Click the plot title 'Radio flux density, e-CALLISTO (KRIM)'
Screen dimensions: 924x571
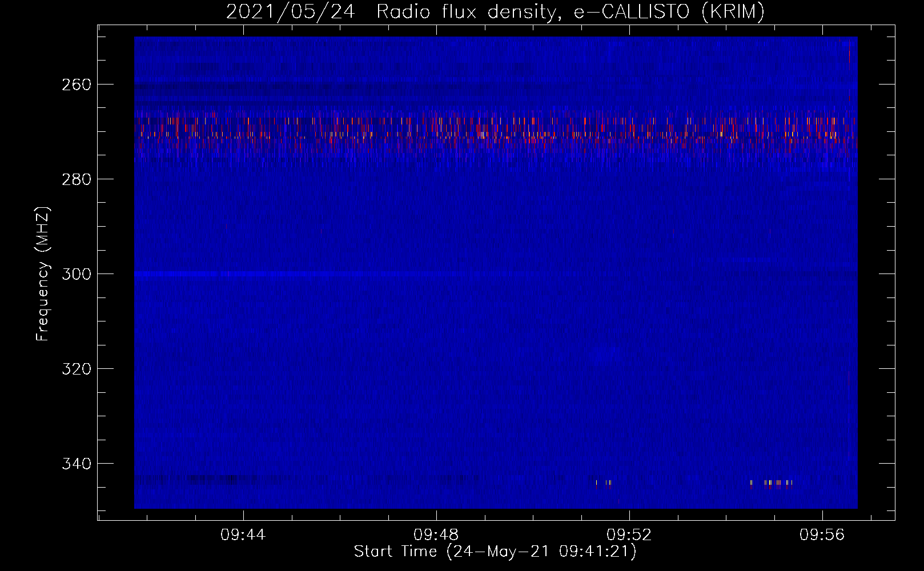pos(570,12)
